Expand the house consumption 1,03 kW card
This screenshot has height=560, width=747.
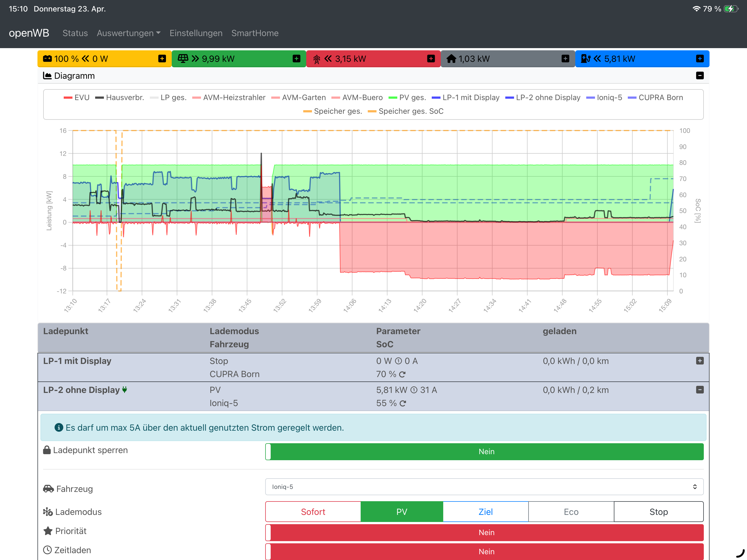click(x=565, y=59)
